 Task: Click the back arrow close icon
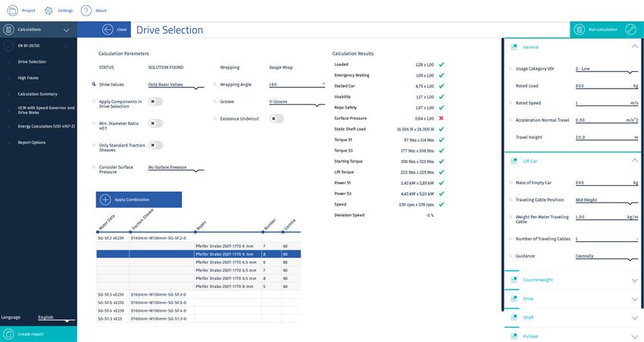(x=107, y=30)
